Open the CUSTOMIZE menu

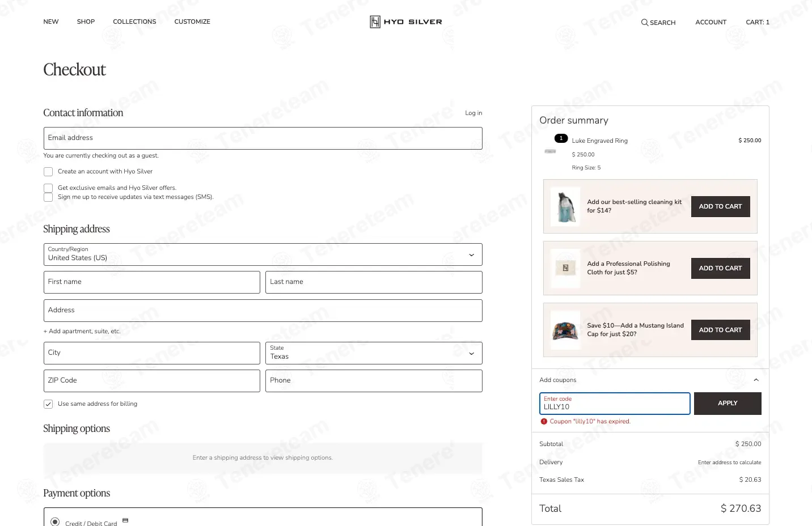192,22
